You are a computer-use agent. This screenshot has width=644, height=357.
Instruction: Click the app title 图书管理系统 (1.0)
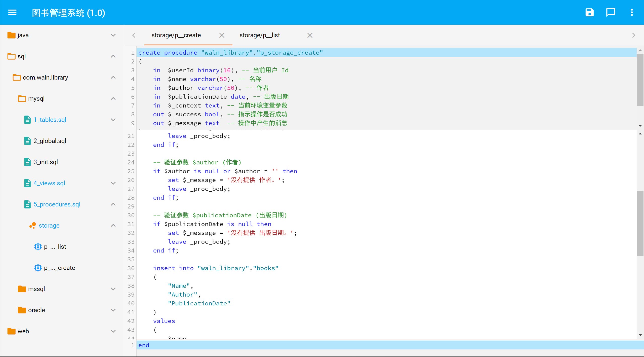tap(68, 13)
